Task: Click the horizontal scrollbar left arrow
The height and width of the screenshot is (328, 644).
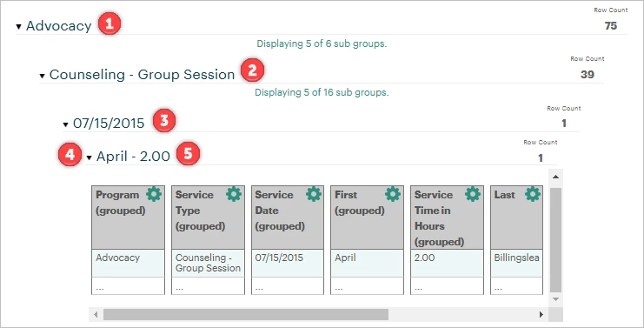Action: (x=96, y=314)
